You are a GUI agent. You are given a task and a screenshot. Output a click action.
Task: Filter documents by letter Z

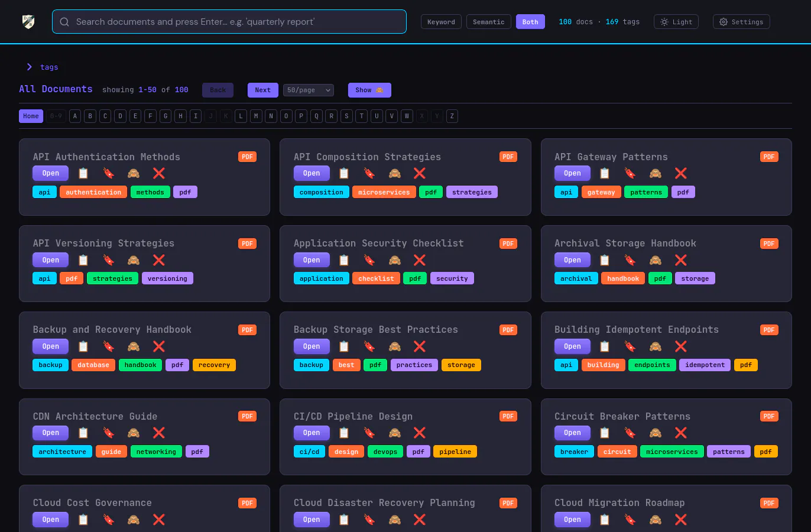click(x=452, y=116)
